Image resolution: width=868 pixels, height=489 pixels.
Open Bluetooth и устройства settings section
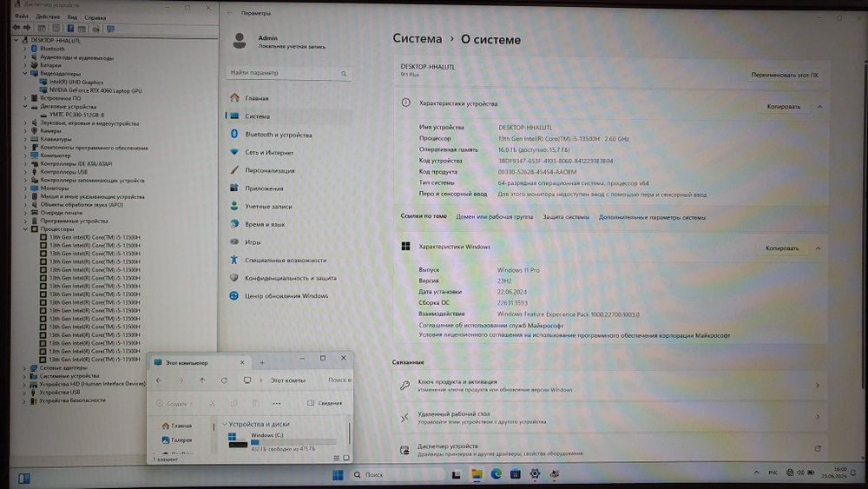(278, 135)
